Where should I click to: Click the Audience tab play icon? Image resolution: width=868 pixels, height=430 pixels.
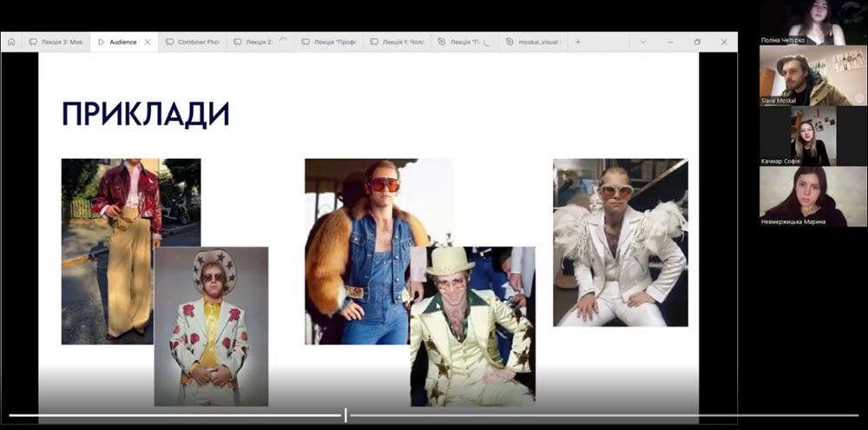tap(102, 42)
